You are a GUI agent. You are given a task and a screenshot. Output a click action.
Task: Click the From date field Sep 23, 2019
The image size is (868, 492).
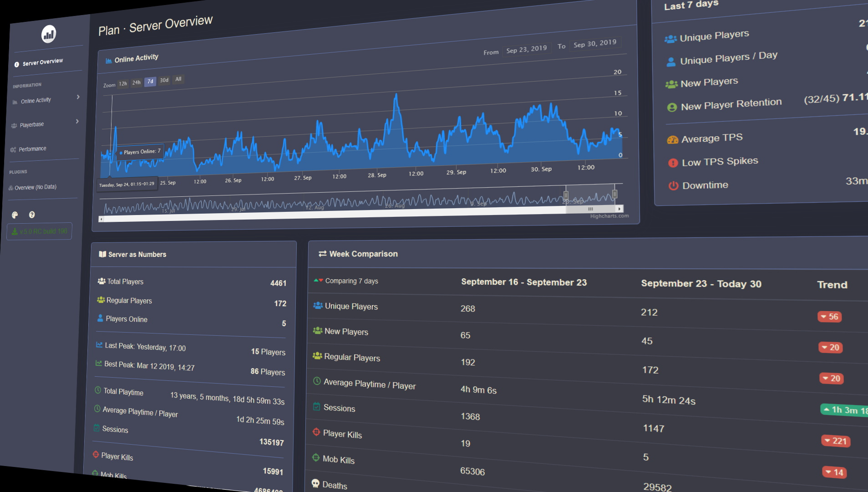[527, 49]
